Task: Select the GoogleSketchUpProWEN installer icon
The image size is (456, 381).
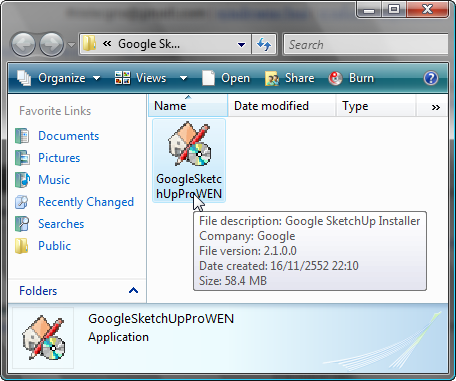Action: coord(189,144)
